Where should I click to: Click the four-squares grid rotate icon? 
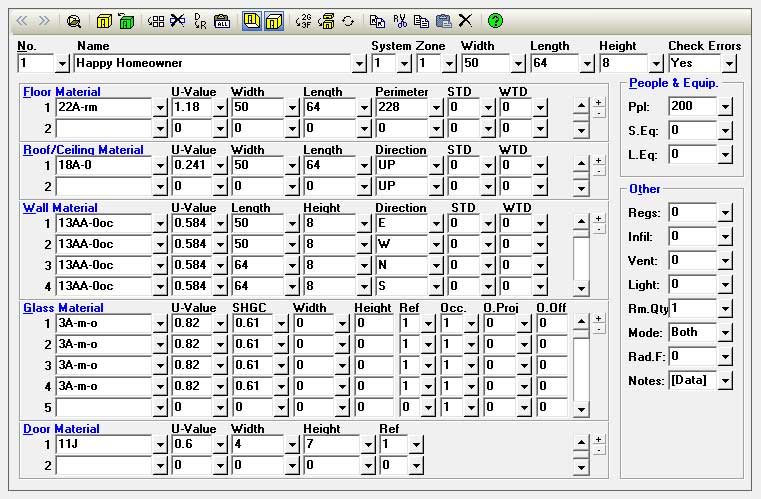pyautogui.click(x=155, y=21)
